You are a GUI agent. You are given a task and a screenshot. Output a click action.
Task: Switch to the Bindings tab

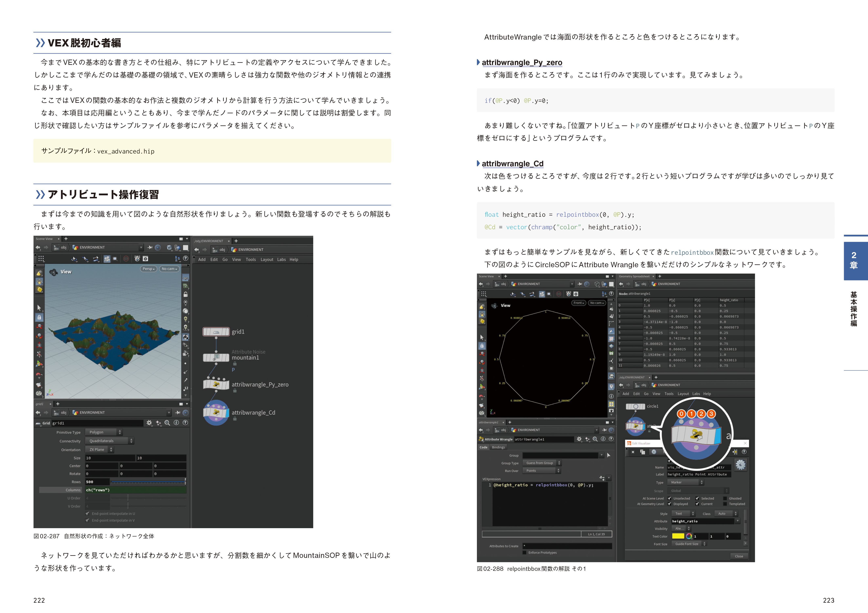[x=498, y=447]
